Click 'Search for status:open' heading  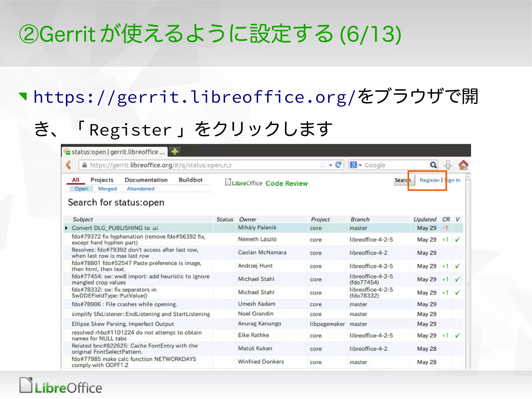tap(116, 202)
